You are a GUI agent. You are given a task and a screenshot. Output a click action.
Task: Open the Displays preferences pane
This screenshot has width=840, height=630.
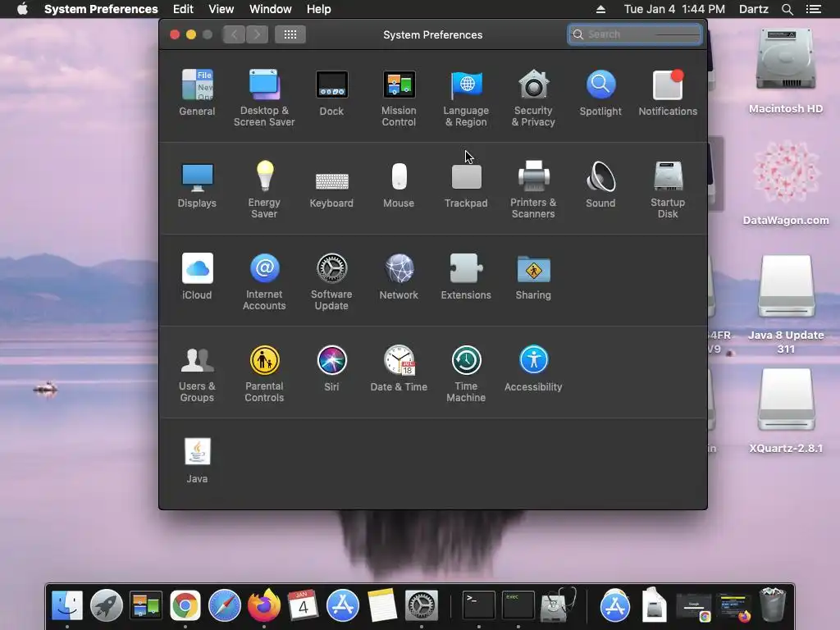point(197,185)
